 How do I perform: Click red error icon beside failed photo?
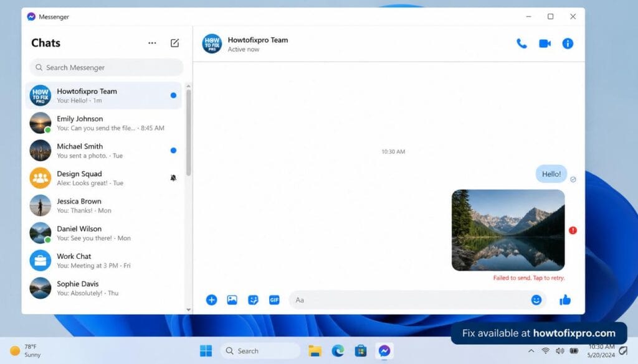pos(573,230)
